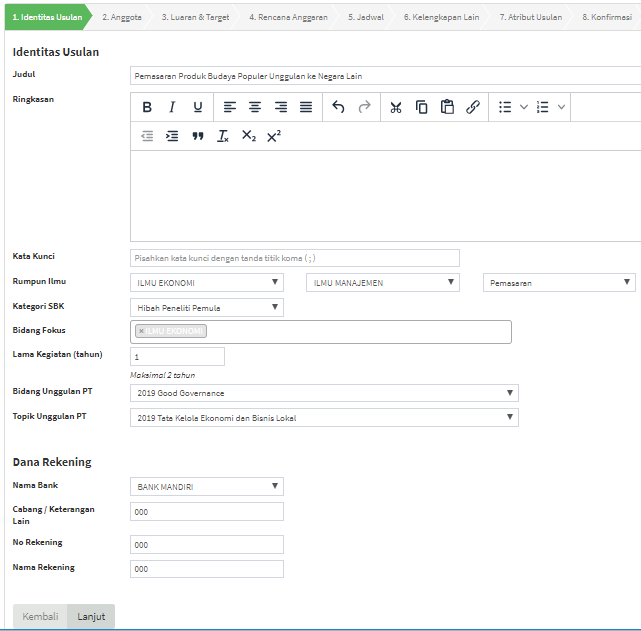641x631 pixels.
Task: Toggle italic formatting in Ringkasan editor
Action: (172, 107)
